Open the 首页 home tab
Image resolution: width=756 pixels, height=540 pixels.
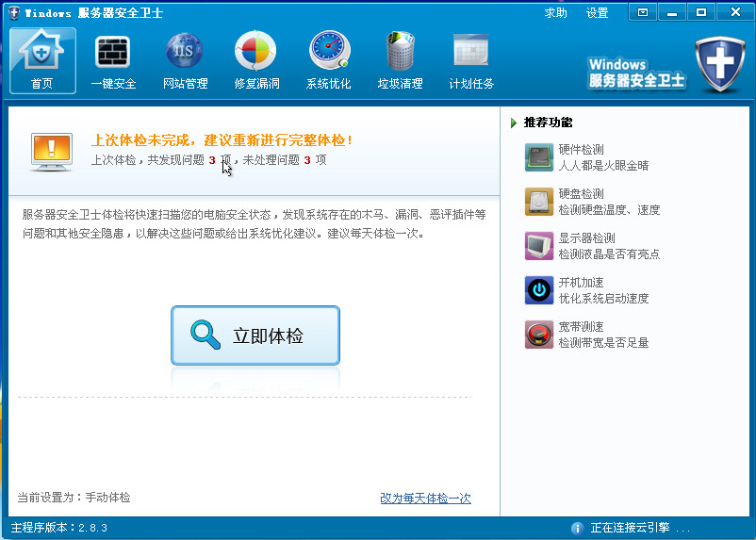[x=42, y=60]
